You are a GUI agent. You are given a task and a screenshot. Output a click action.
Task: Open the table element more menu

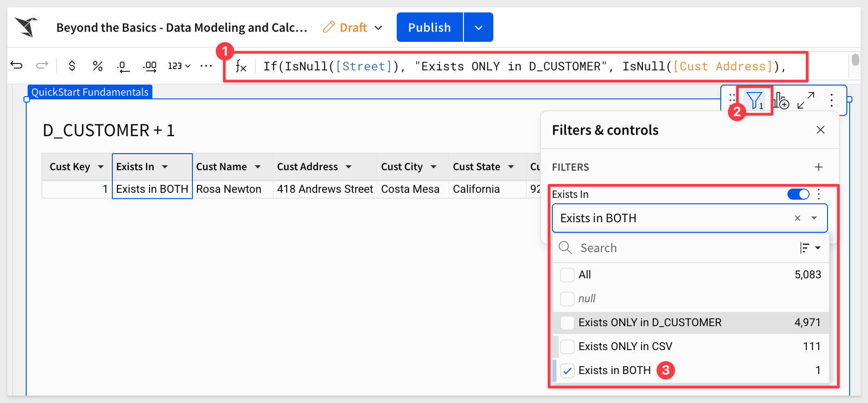[831, 100]
